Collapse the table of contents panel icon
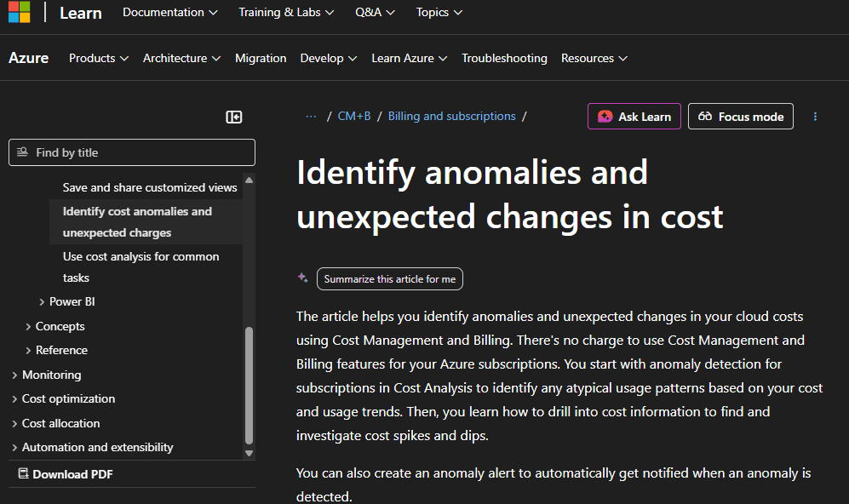 point(234,117)
